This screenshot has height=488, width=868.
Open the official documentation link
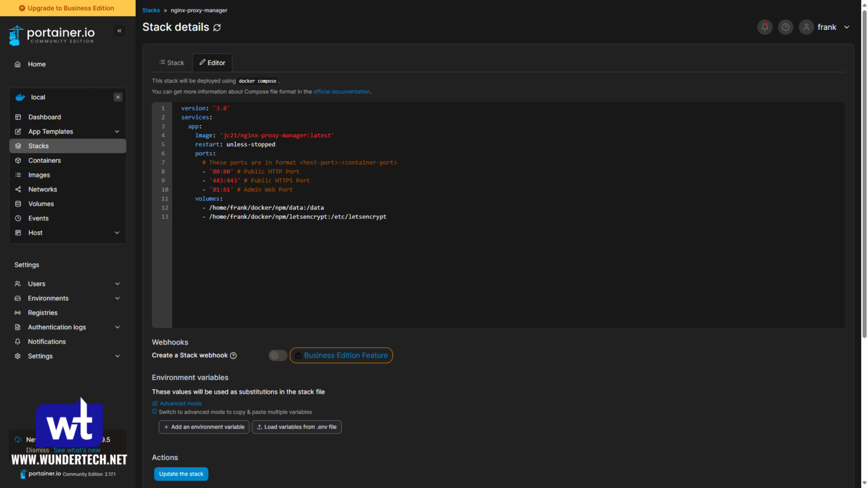(x=341, y=91)
